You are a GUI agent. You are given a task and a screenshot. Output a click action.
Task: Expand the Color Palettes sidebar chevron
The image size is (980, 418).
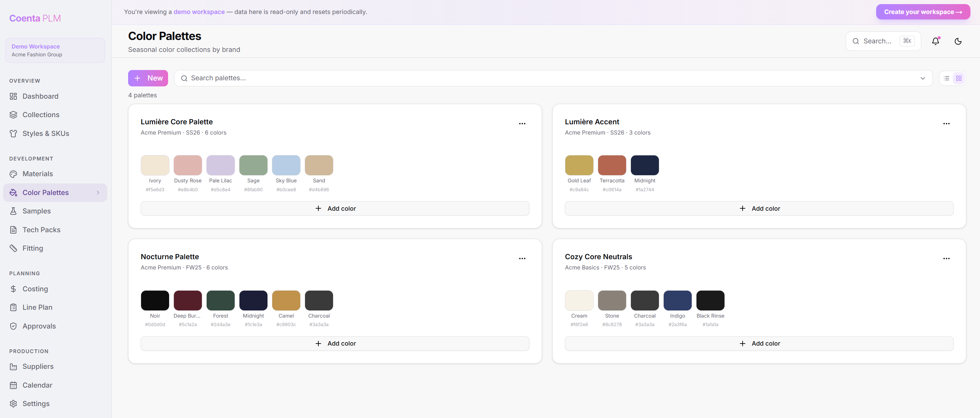coord(98,193)
